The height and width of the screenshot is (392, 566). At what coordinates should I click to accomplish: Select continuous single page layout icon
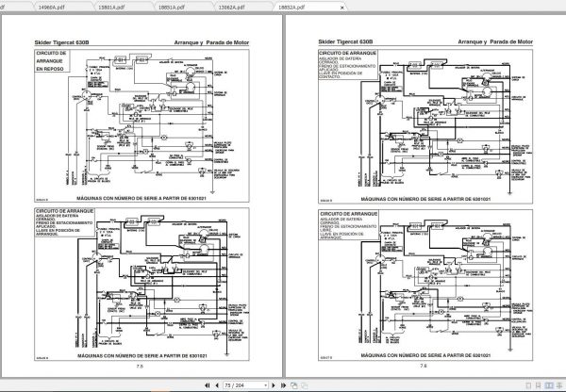pos(539,385)
